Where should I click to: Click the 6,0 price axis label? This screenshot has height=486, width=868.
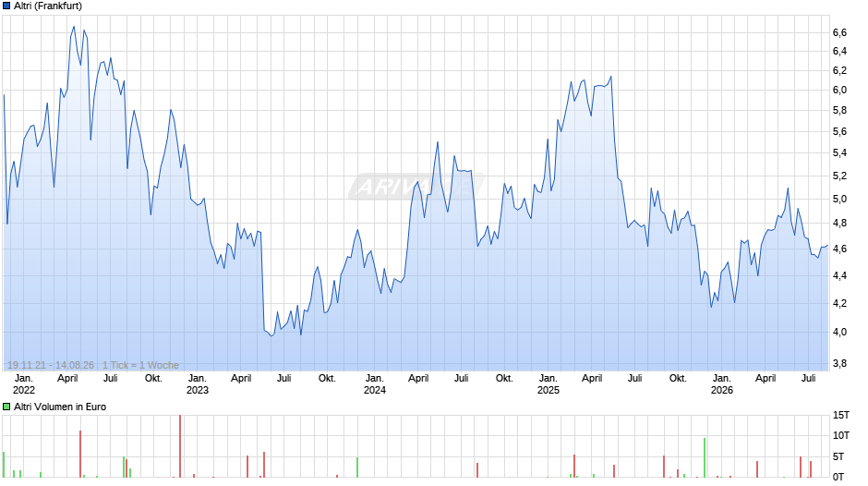tap(839, 90)
